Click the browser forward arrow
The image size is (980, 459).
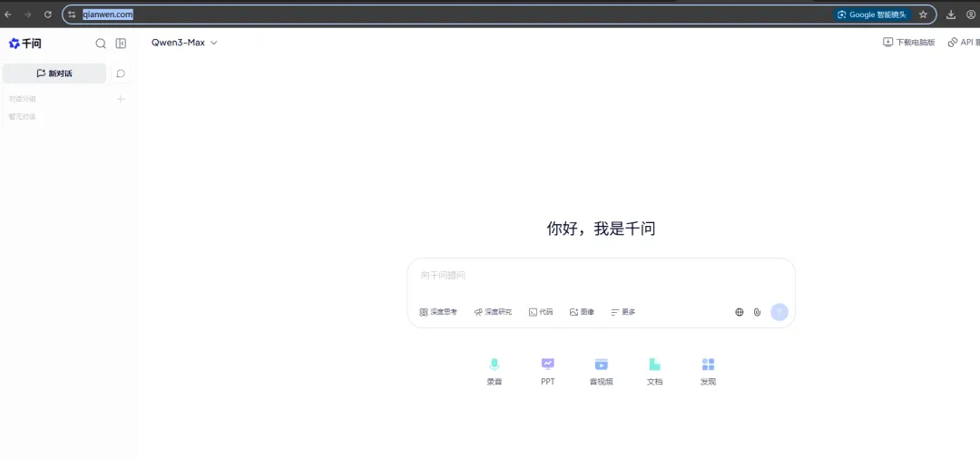coord(27,15)
